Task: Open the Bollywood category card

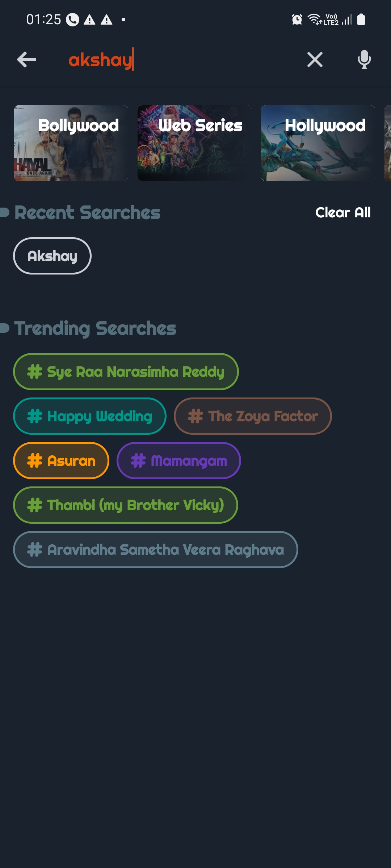Action: [71, 142]
